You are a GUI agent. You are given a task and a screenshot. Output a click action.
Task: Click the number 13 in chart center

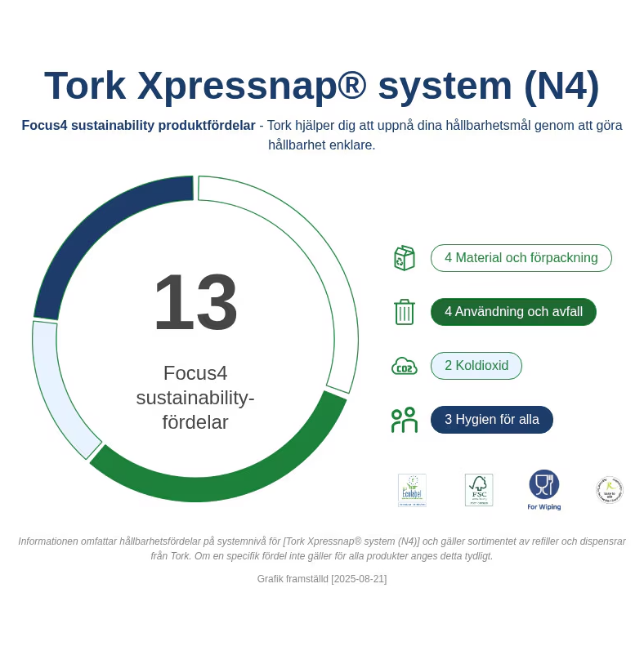coord(195,302)
